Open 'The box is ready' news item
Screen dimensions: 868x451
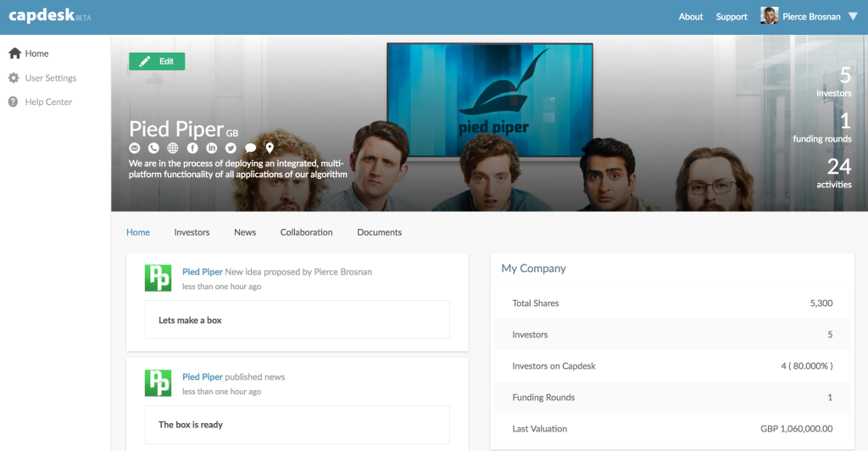pyautogui.click(x=298, y=425)
